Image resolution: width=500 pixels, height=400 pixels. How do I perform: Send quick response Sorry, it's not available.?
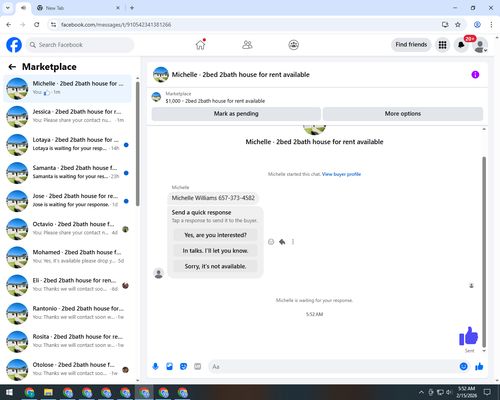[x=215, y=266]
